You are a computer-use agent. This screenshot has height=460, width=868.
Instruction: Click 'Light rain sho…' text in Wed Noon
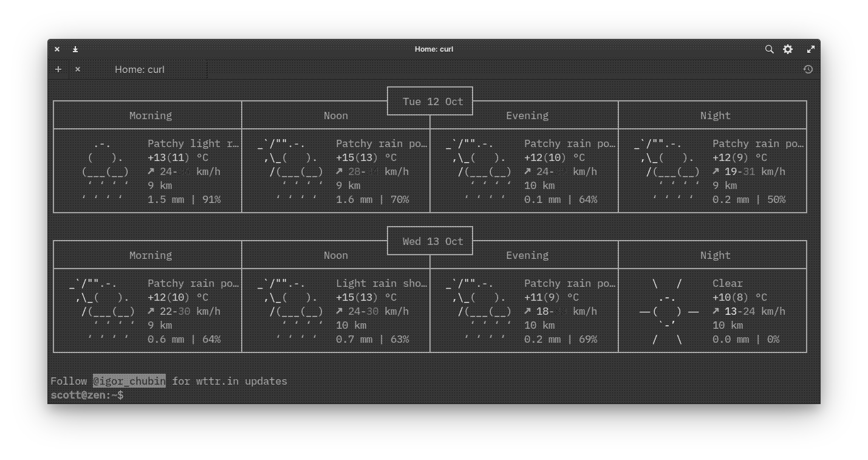[381, 283]
